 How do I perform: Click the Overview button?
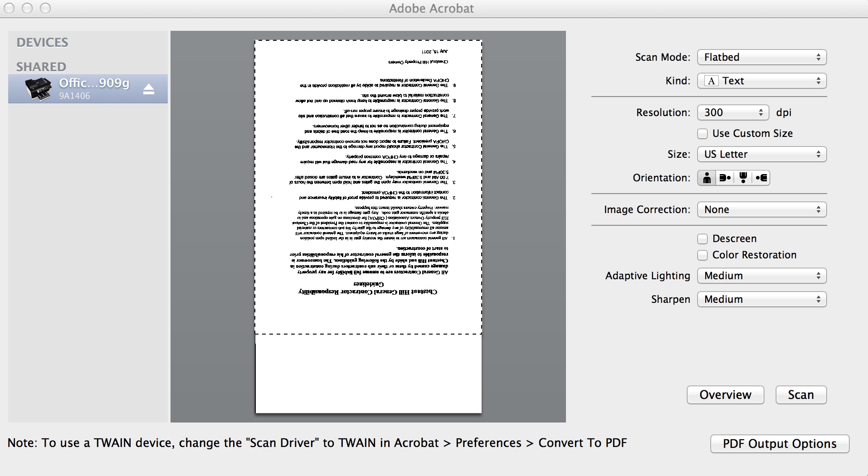tap(725, 395)
